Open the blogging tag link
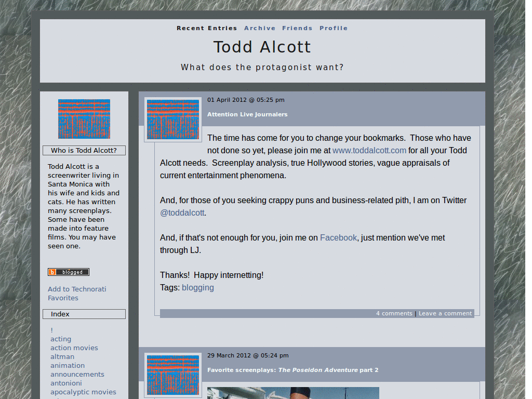Screen dimensions: 532x399 (x=198, y=287)
